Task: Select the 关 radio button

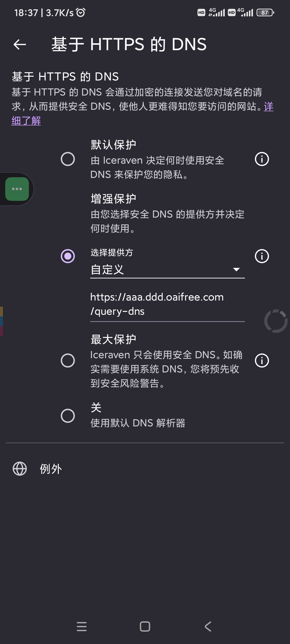Action: tap(68, 416)
